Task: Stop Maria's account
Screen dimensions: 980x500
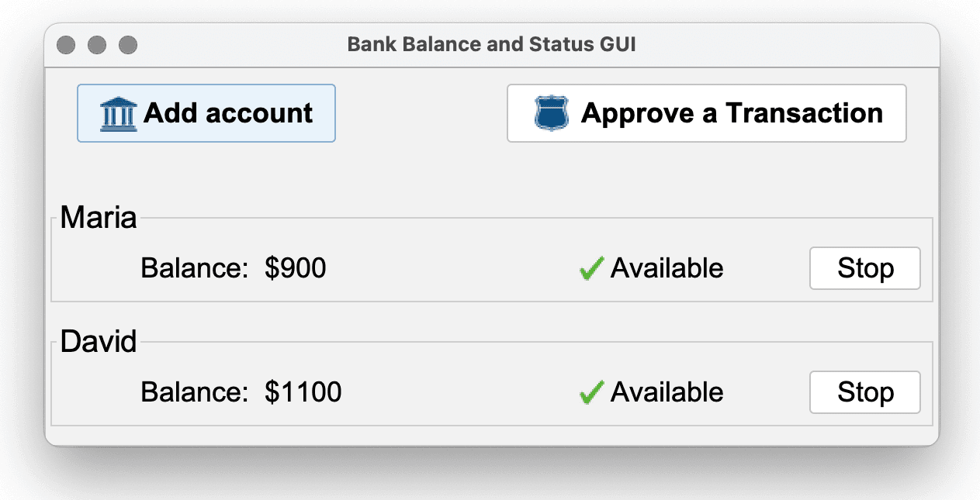Action: (x=864, y=268)
